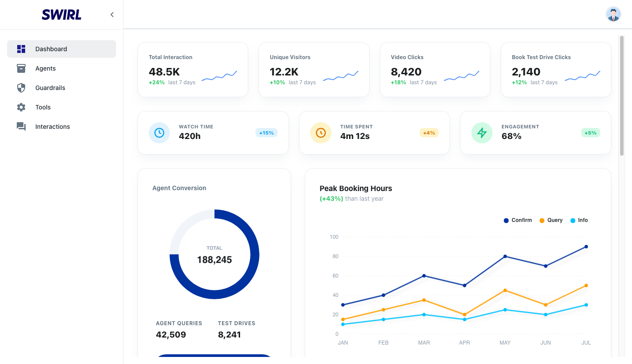
Task: Click the Query data point for MAY
Action: [505, 290]
